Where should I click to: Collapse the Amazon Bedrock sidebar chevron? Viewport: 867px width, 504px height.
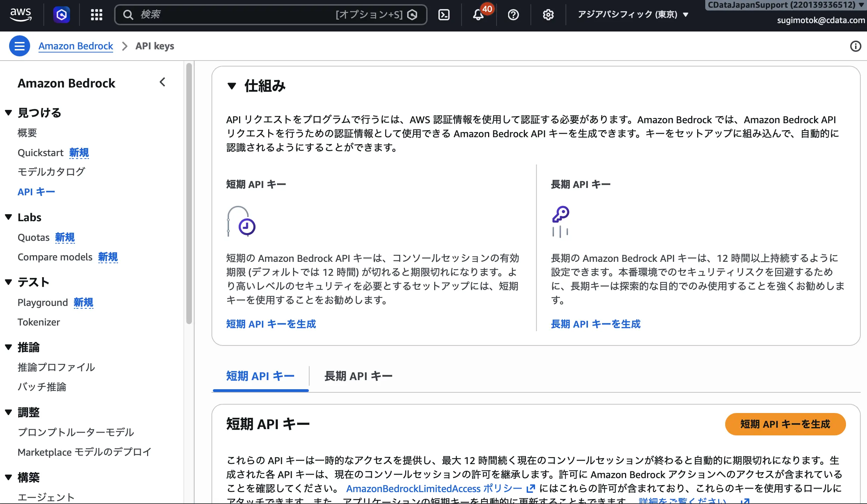[x=162, y=82]
